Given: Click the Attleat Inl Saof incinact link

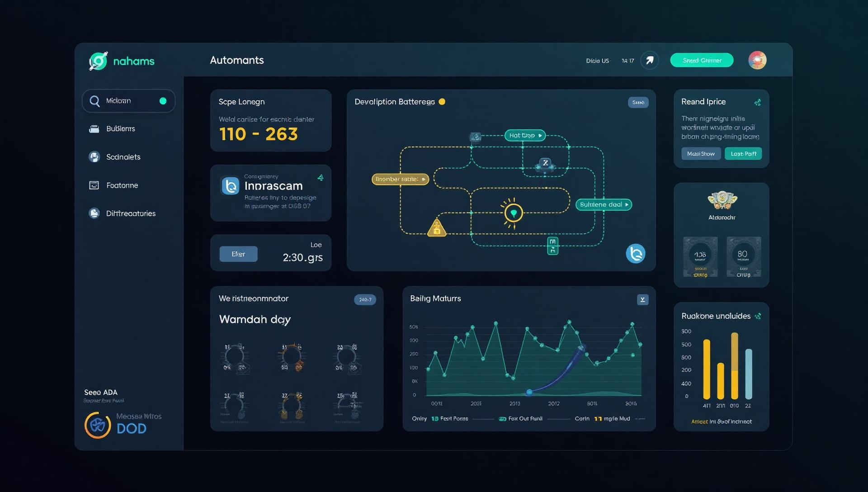Looking at the screenshot, I should click(x=721, y=421).
